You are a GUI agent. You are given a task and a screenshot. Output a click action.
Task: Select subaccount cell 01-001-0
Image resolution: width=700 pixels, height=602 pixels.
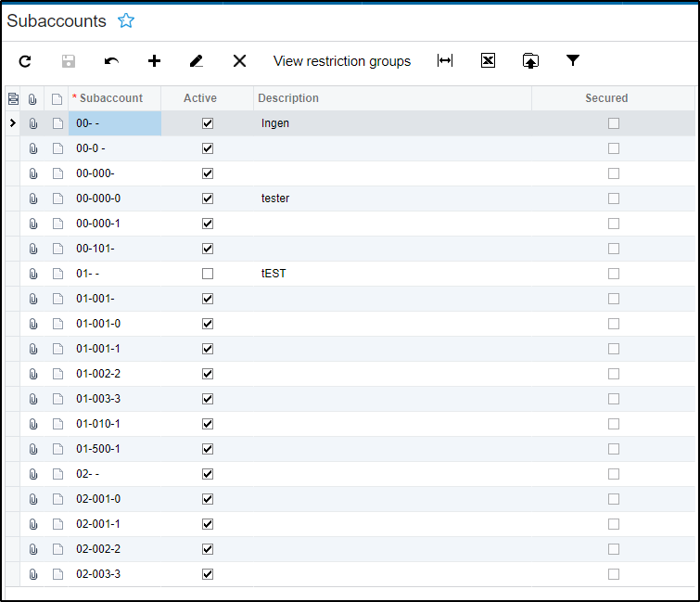[115, 324]
